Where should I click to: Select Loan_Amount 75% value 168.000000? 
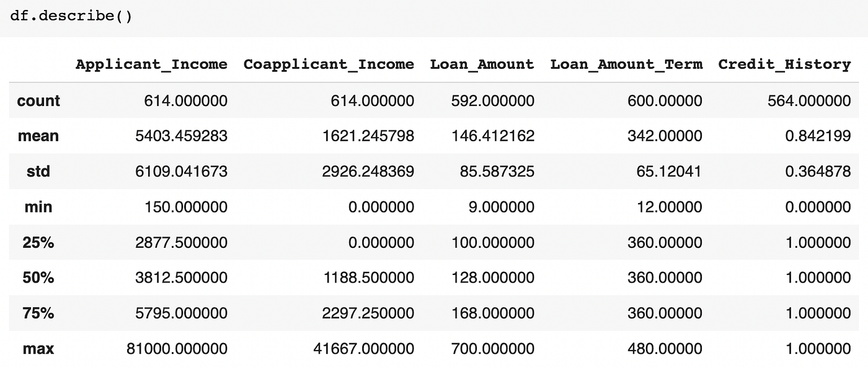tap(492, 313)
